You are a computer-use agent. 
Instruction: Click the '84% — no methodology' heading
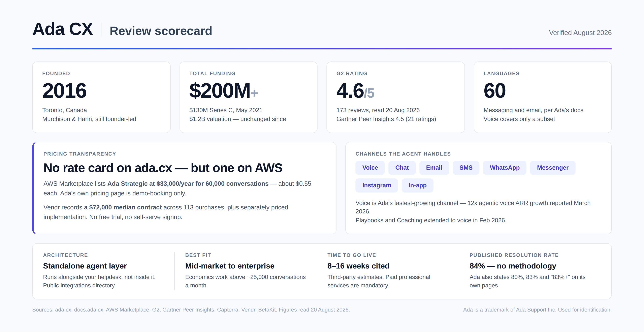[x=513, y=266]
